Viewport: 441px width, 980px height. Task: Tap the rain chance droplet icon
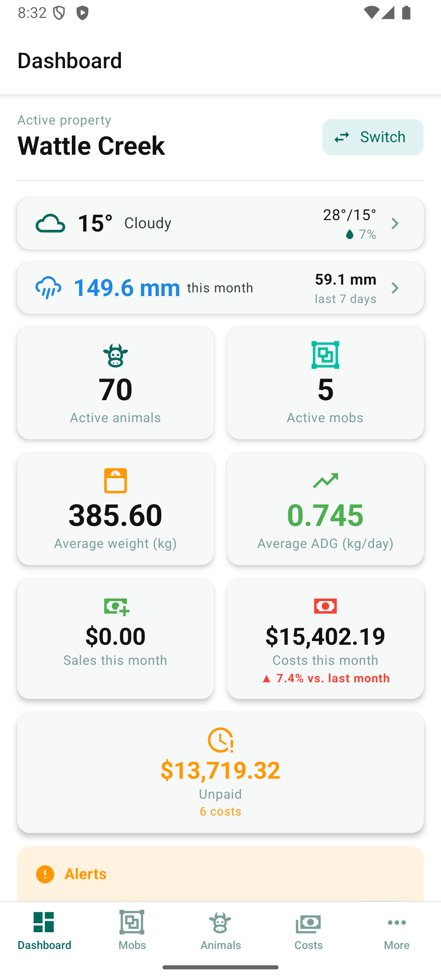click(x=350, y=234)
